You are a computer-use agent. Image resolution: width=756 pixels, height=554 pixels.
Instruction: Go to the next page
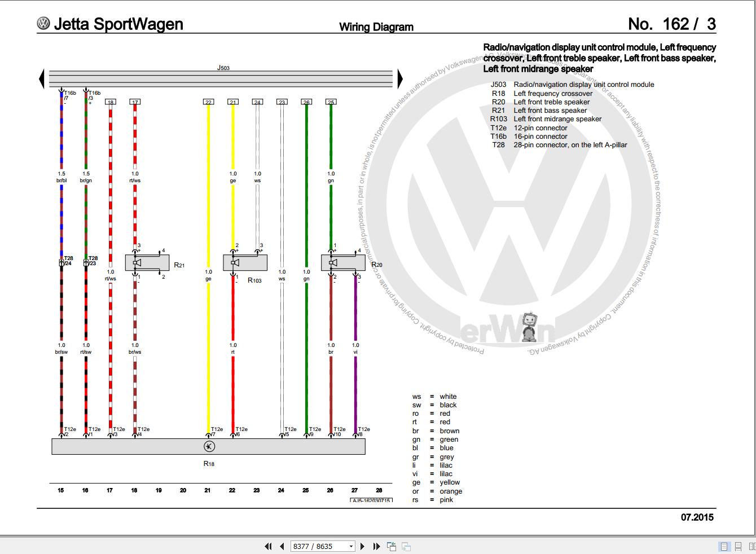click(362, 546)
